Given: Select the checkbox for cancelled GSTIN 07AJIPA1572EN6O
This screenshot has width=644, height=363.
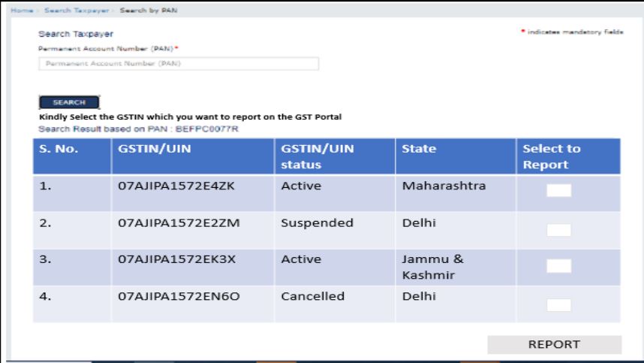Looking at the screenshot, I should click(x=558, y=304).
